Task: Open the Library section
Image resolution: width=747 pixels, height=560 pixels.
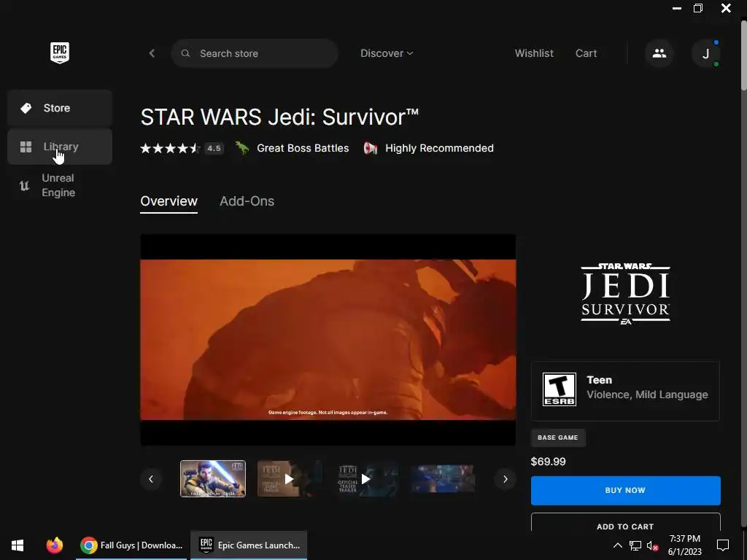Action: click(60, 147)
